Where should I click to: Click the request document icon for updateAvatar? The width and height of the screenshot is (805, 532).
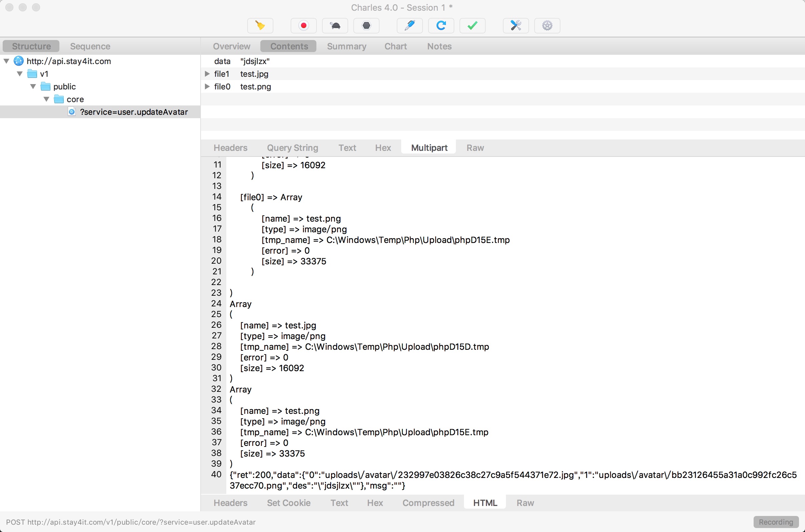click(x=71, y=112)
